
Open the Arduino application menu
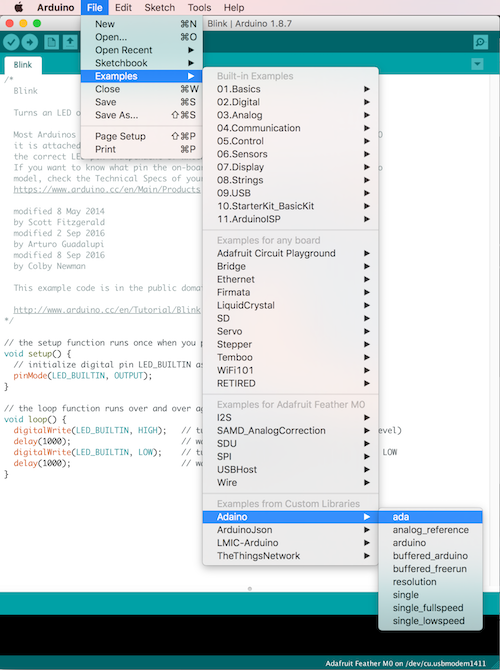56,7
